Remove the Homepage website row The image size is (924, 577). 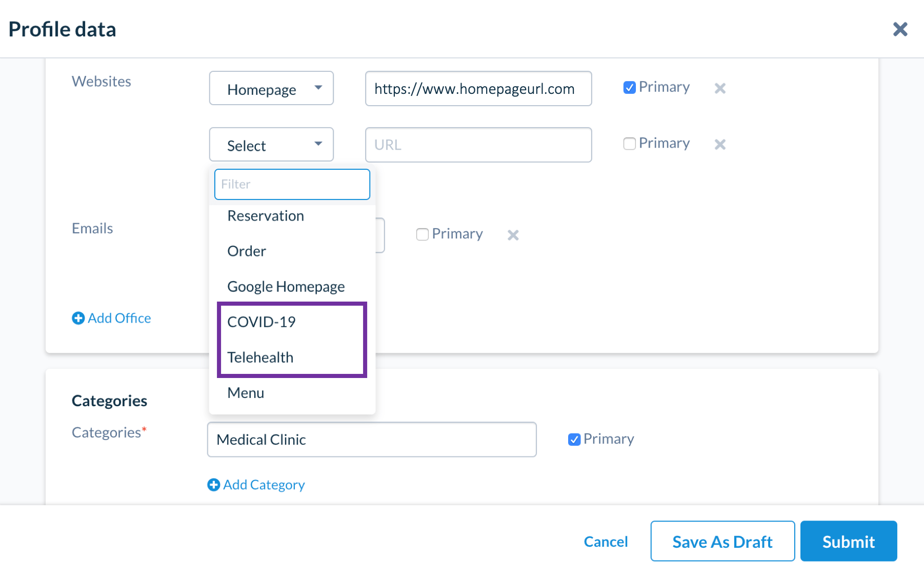[720, 88]
